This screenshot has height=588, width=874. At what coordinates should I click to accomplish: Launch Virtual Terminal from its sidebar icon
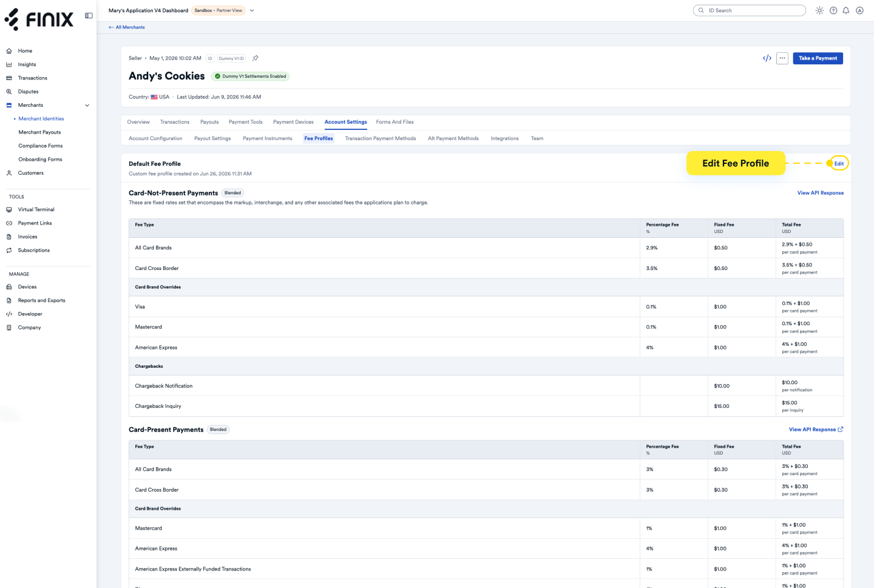[9, 209]
